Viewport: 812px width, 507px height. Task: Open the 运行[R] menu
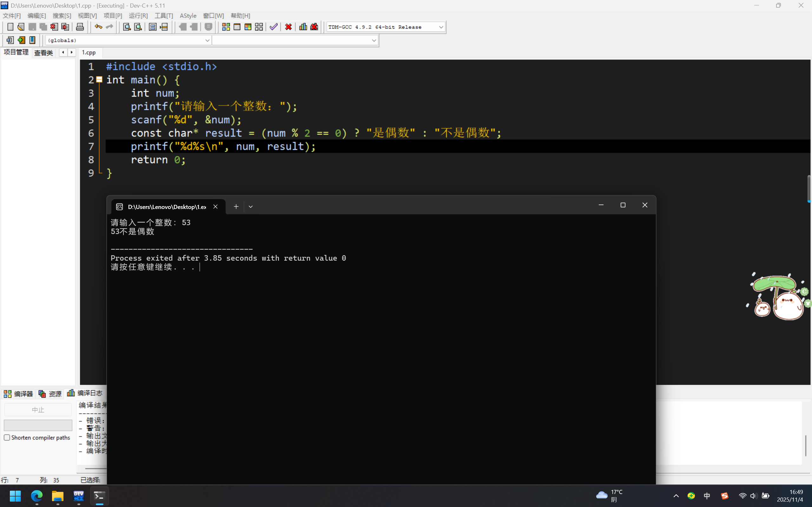(x=138, y=16)
